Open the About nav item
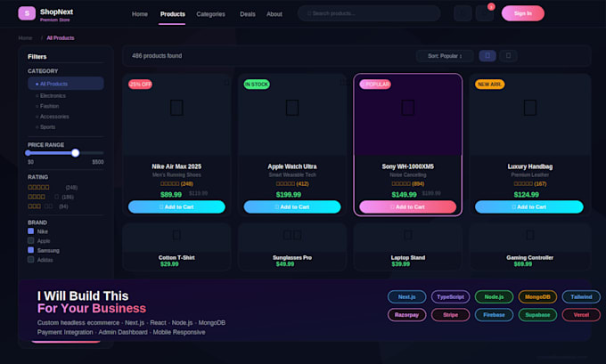606x364 pixels. click(x=274, y=14)
